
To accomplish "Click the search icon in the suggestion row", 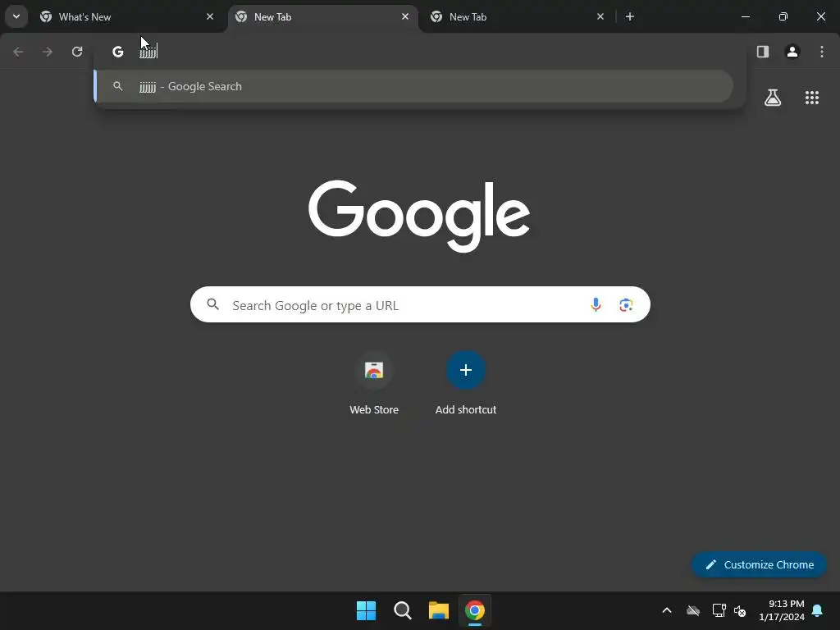I will 118,86.
